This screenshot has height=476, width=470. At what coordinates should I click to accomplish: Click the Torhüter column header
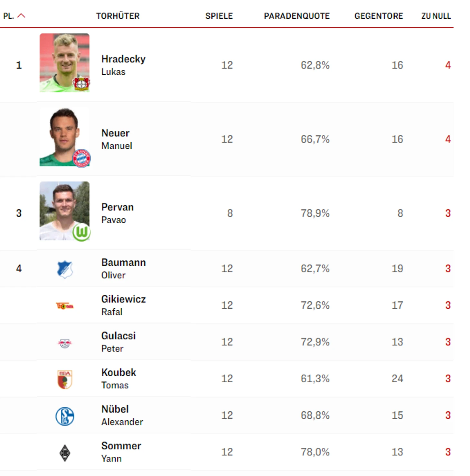tap(118, 16)
